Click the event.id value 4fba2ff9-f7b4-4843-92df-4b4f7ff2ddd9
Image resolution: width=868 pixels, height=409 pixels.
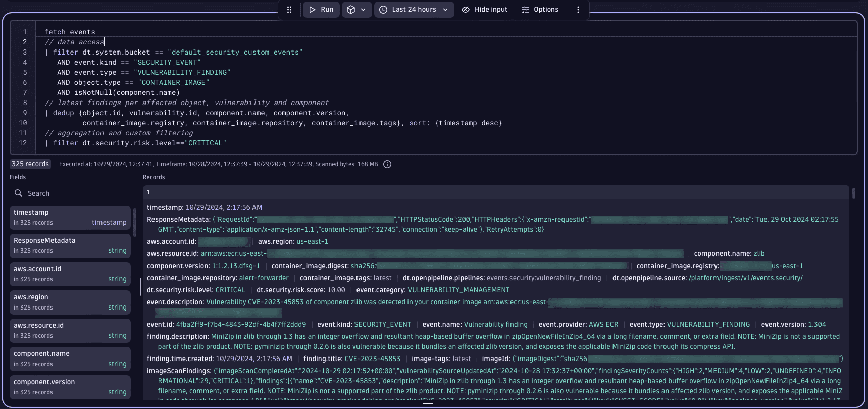click(x=241, y=325)
